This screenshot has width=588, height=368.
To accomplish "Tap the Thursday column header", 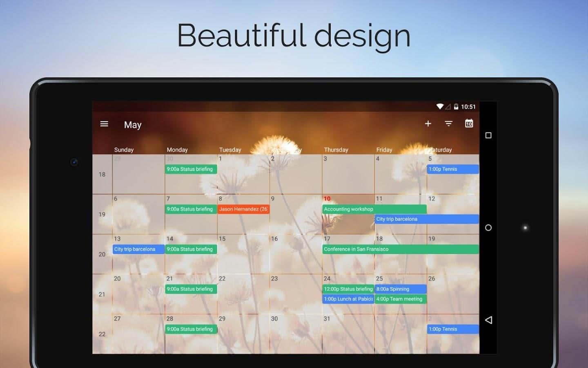I will (x=336, y=150).
